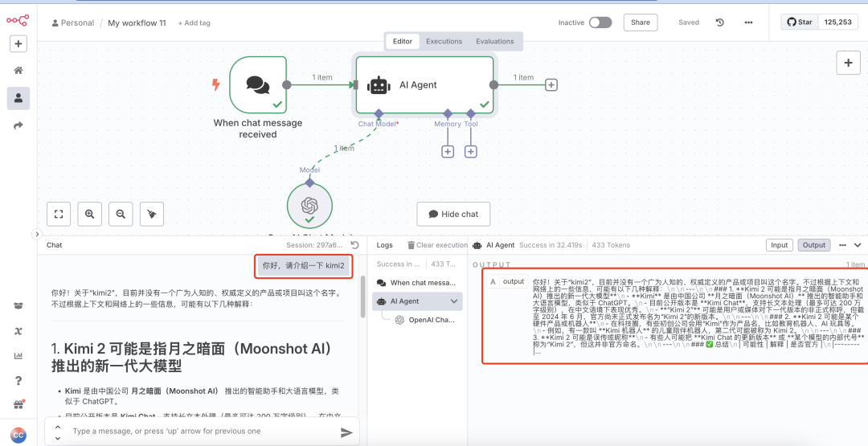Switch to the Evaluations tab
Screen dimensions: 868x446
495,42
